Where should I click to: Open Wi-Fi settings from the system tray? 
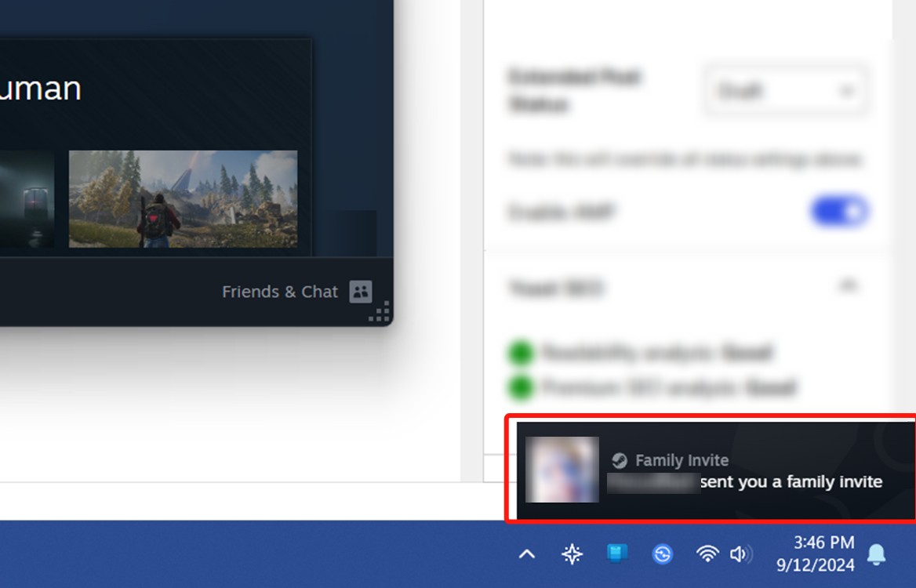[x=707, y=554]
